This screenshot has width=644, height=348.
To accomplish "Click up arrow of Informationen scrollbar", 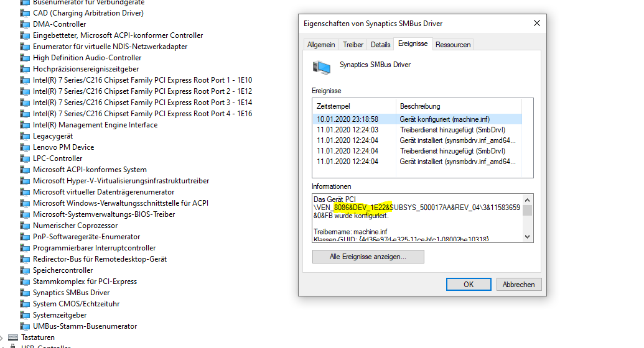I will pyautogui.click(x=528, y=200).
